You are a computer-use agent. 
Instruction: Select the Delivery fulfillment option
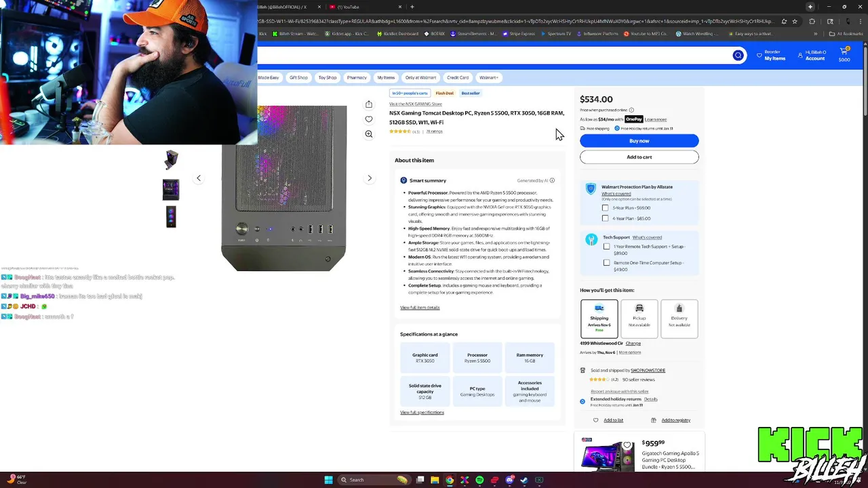679,319
